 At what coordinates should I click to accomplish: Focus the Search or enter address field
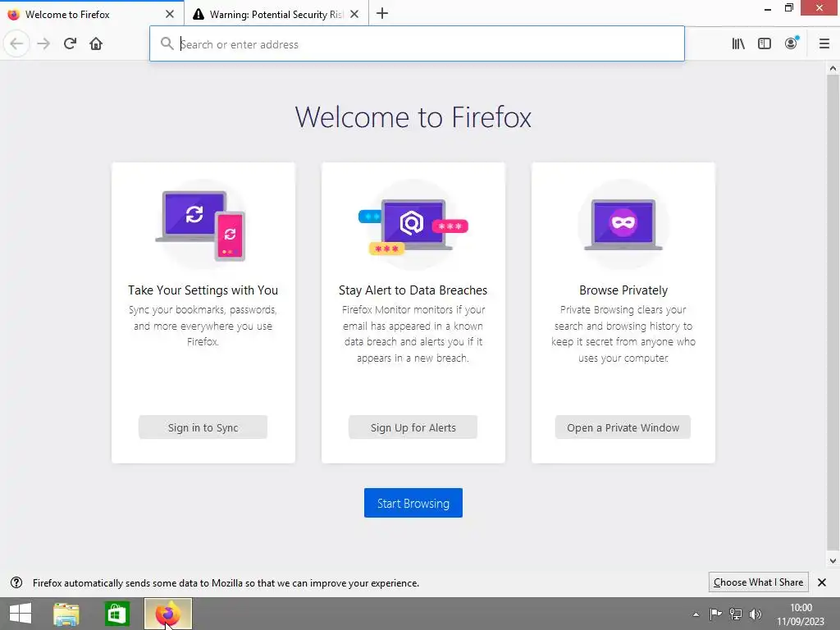(x=417, y=44)
